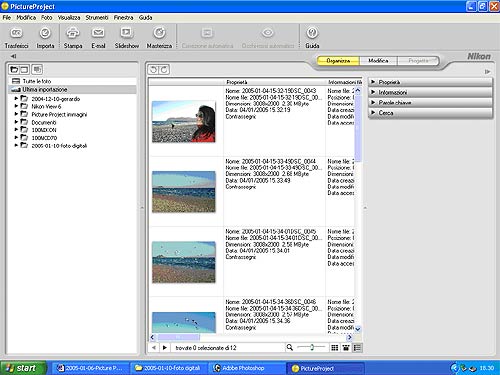The width and height of the screenshot is (500, 375).
Task: Click the thumbnail zoom slider handle
Action: [x=312, y=347]
